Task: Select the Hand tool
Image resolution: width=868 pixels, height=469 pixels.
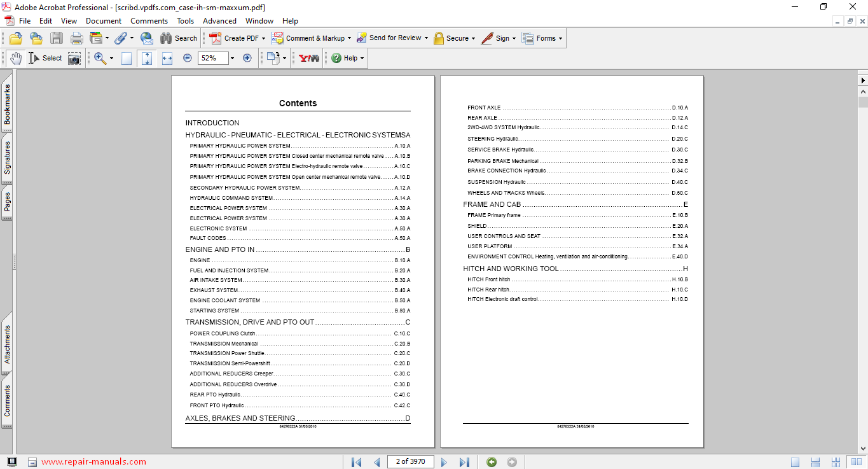Action: [x=15, y=58]
